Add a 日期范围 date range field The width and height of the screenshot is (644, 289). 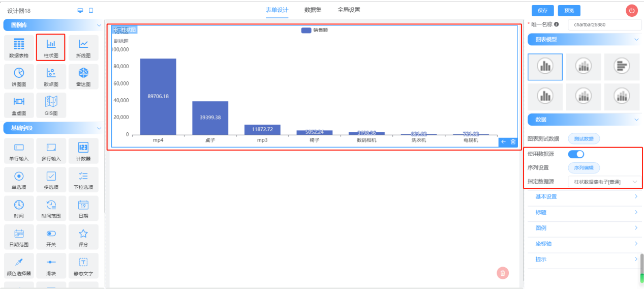[19, 238]
